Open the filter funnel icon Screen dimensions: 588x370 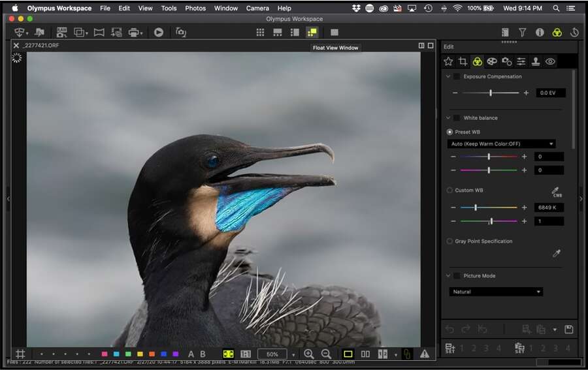tap(523, 32)
